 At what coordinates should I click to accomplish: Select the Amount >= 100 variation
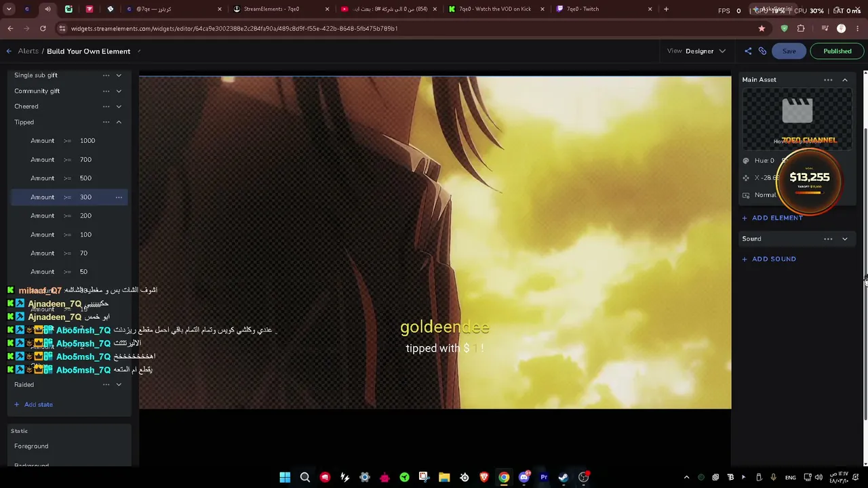[x=69, y=235]
